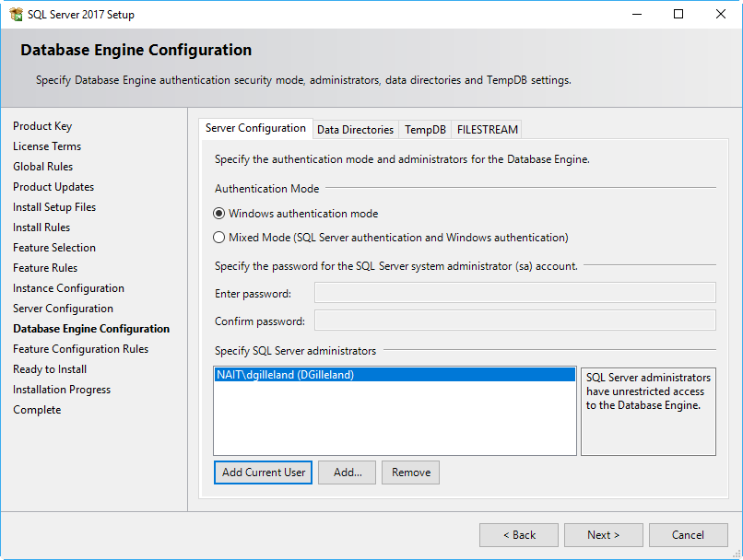Viewport: 743px width, 560px height.
Task: Click the bold Database Engine Configuration step
Action: tap(91, 329)
